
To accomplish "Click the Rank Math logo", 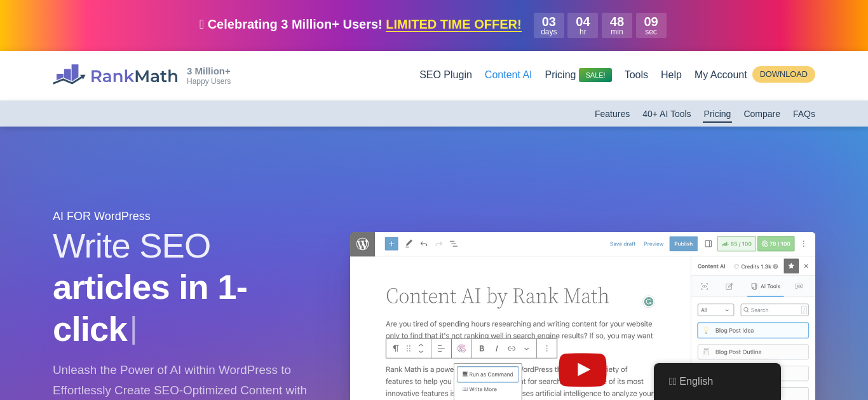I will (x=115, y=76).
